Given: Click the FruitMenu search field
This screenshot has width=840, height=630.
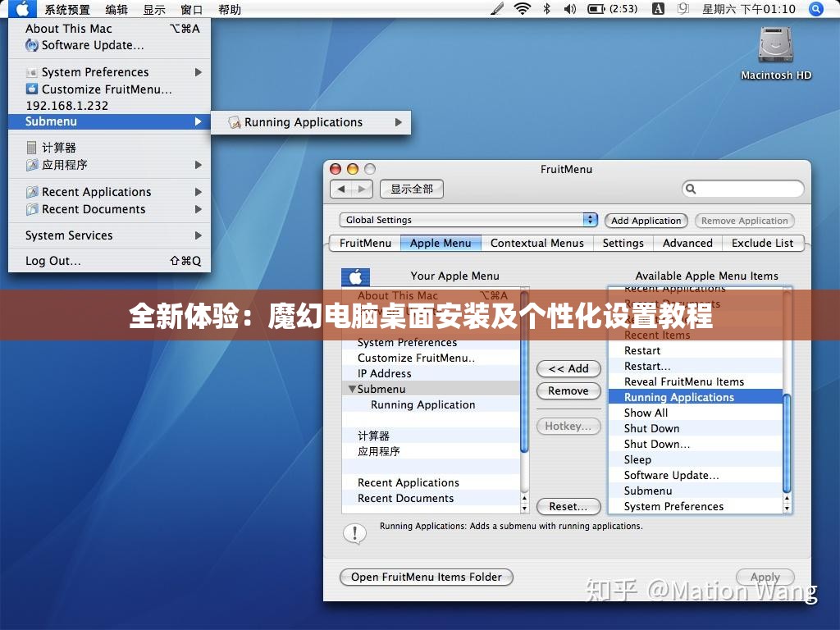Looking at the screenshot, I should click(743, 189).
